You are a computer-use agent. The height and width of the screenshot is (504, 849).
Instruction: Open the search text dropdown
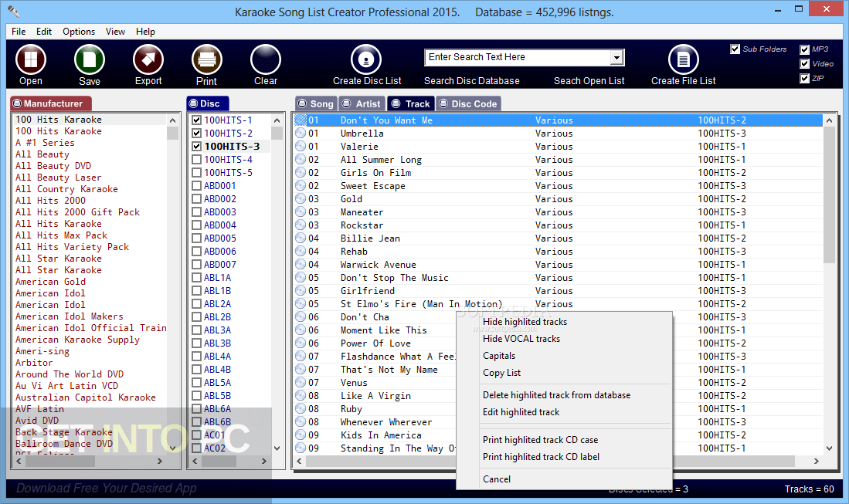pos(617,56)
